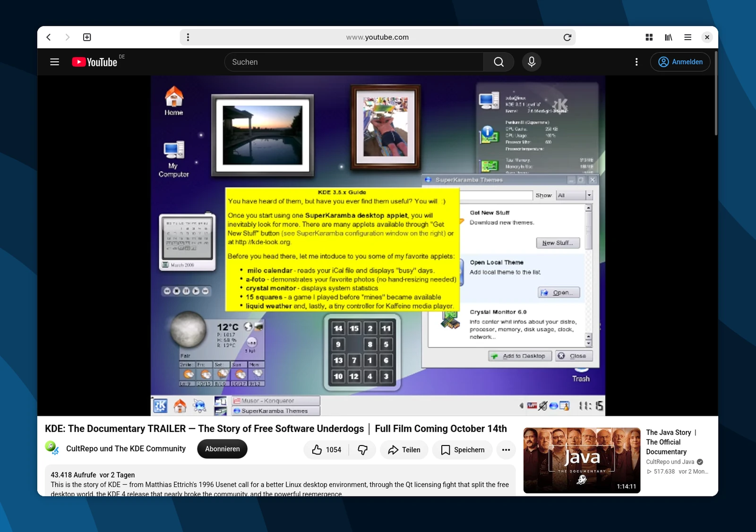Dislike the video with thumbs down
Image resolution: width=756 pixels, height=532 pixels.
(x=362, y=450)
